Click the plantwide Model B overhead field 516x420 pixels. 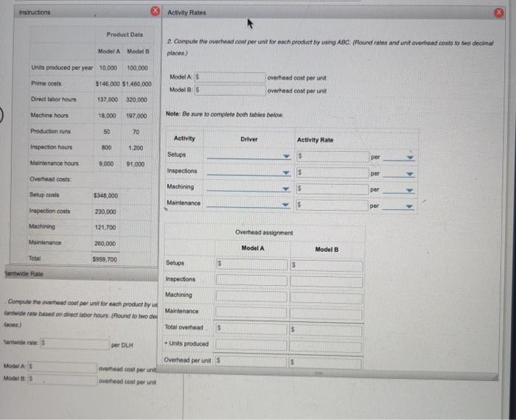pos(63,379)
